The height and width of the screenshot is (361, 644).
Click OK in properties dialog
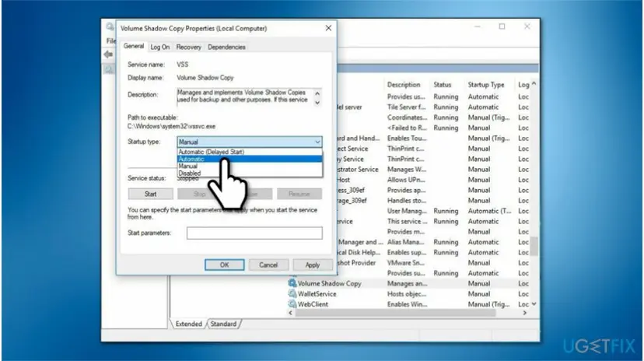coord(224,265)
